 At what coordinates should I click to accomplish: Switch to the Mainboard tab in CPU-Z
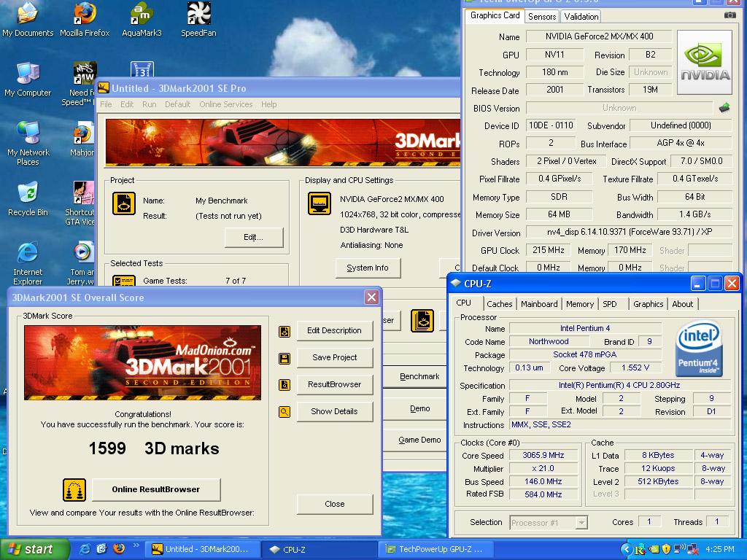[x=539, y=304]
